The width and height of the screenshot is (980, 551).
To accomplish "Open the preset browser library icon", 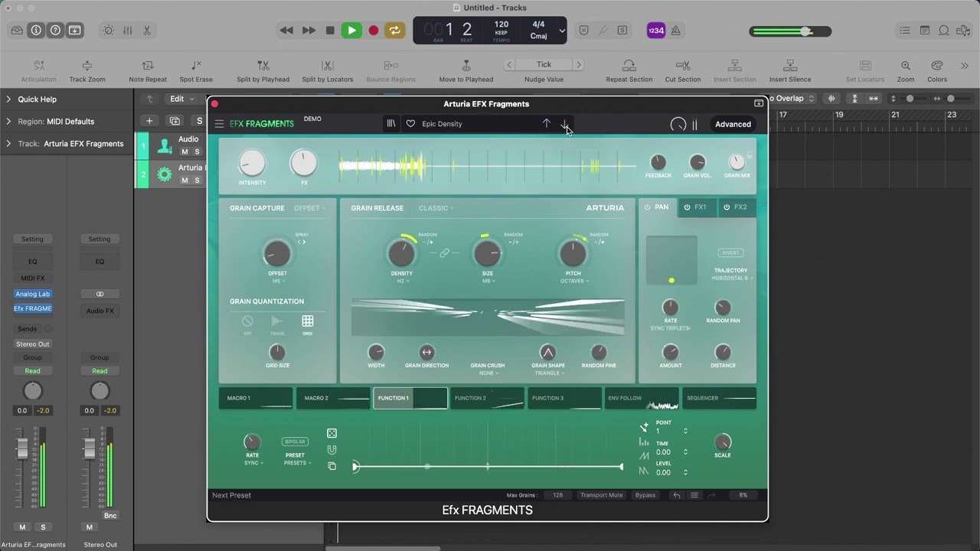I will (x=391, y=123).
